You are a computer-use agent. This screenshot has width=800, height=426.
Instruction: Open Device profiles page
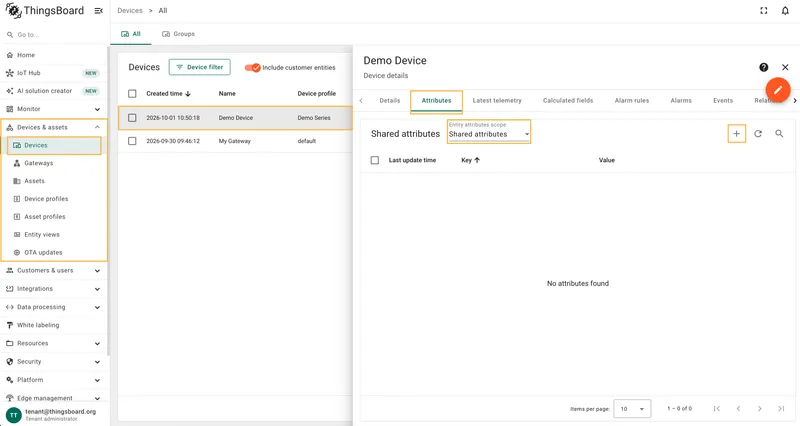[55, 199]
